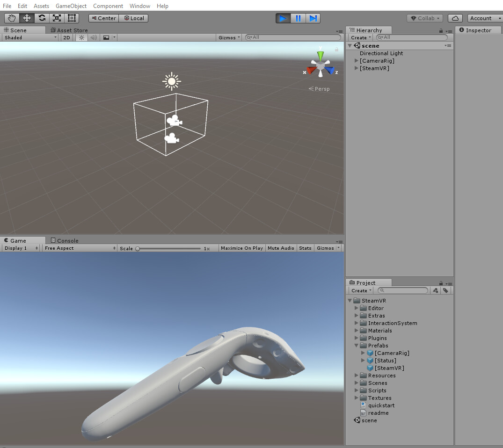503x448 pixels.
Task: Click the Collab button
Action: 424,18
